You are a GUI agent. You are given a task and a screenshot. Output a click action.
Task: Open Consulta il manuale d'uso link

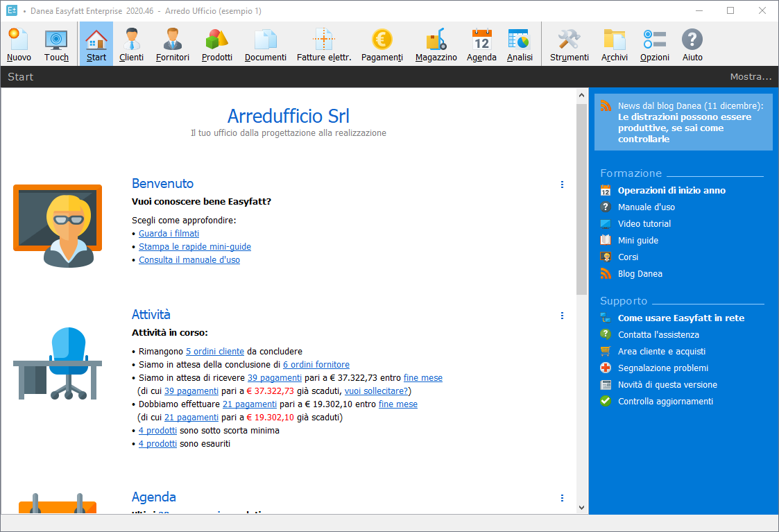[x=189, y=260]
